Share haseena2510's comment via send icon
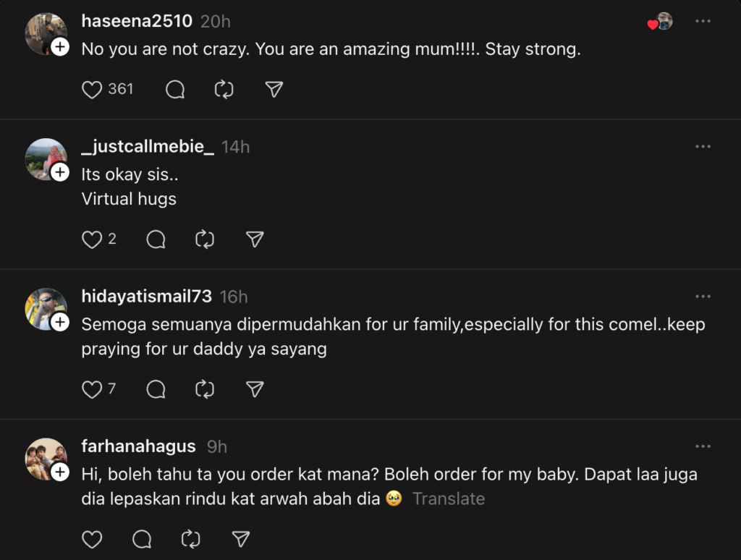Image resolution: width=741 pixels, height=560 pixels. click(274, 90)
